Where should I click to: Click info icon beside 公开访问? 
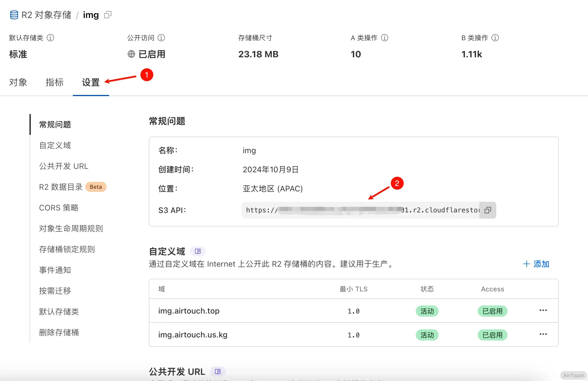pyautogui.click(x=161, y=38)
